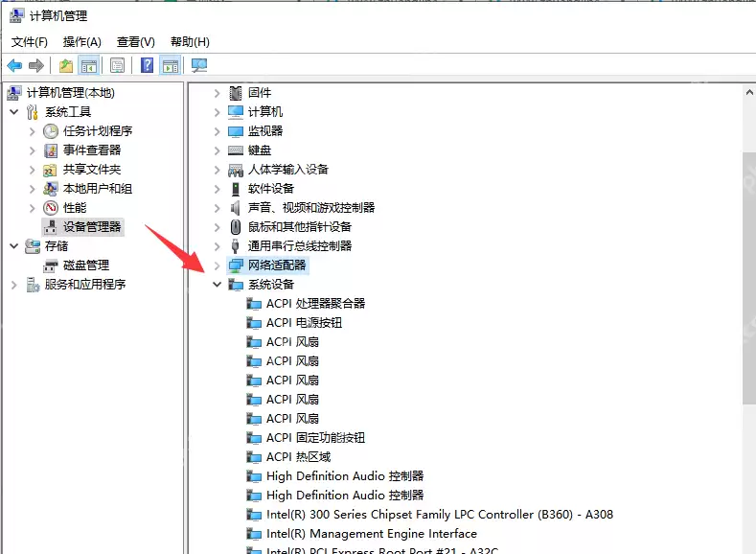
Task: Click the Forward arrow toolbar icon
Action: click(x=36, y=65)
